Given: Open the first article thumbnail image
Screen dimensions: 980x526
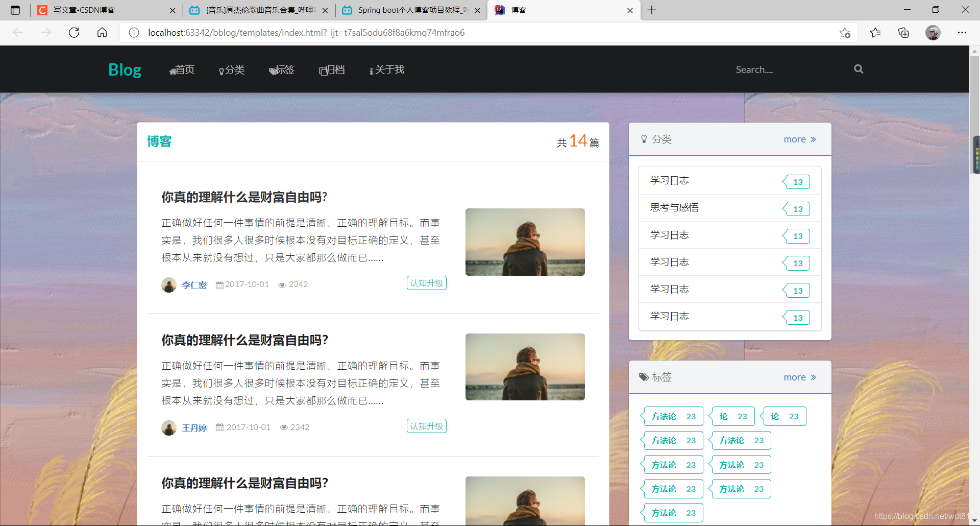Looking at the screenshot, I should [525, 242].
